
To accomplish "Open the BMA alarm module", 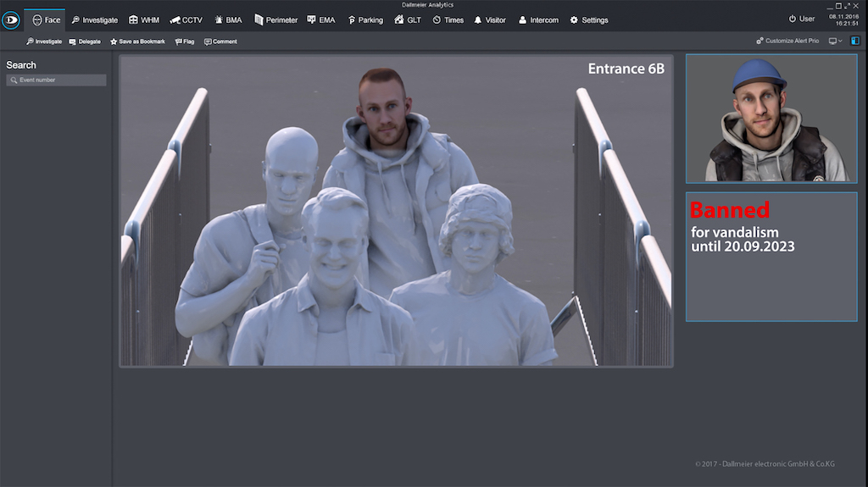I will point(228,19).
